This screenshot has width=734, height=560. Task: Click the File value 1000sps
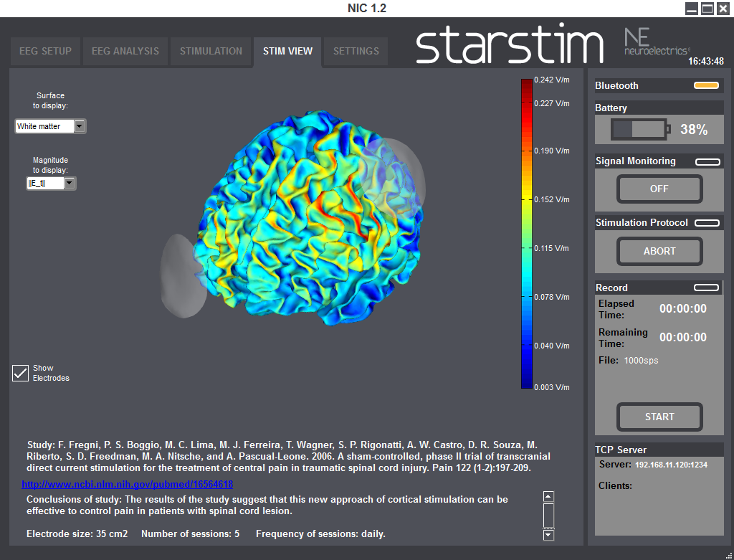[x=641, y=361]
